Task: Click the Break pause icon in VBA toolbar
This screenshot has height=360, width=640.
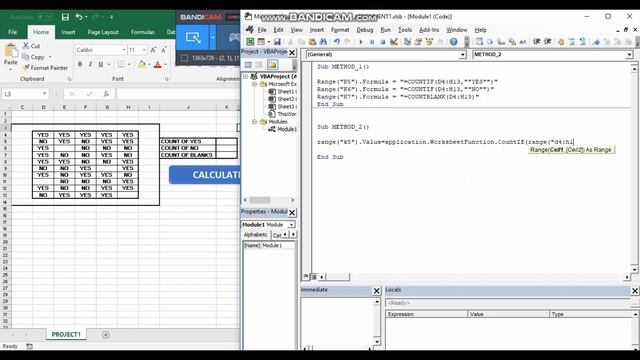Action: point(372,42)
